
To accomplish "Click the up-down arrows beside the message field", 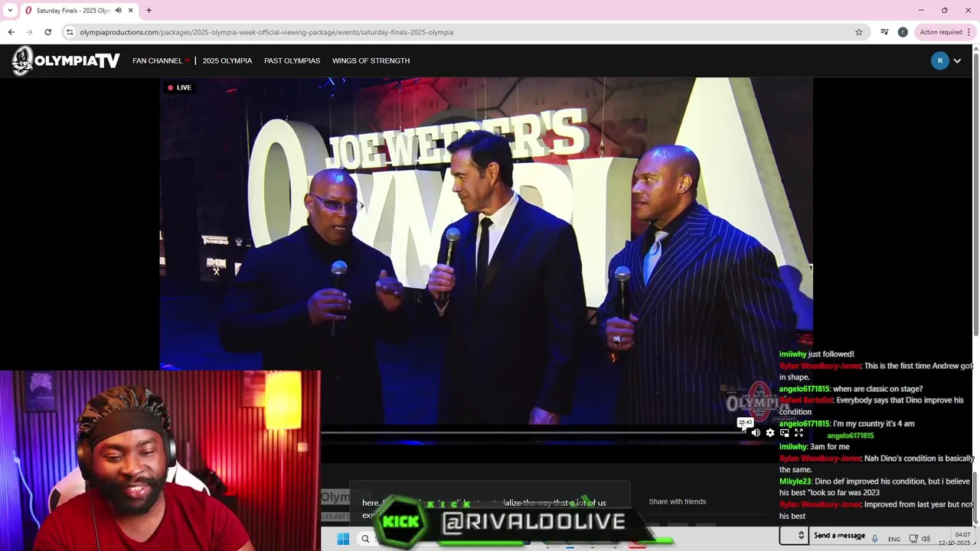I will (x=801, y=536).
